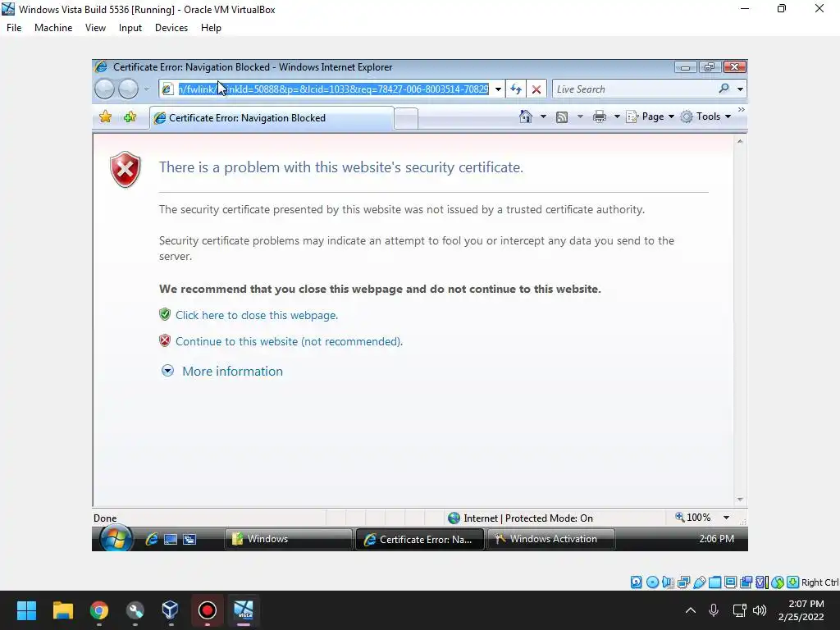840x630 pixels.
Task: Open address bar history dropdown
Action: click(x=498, y=89)
